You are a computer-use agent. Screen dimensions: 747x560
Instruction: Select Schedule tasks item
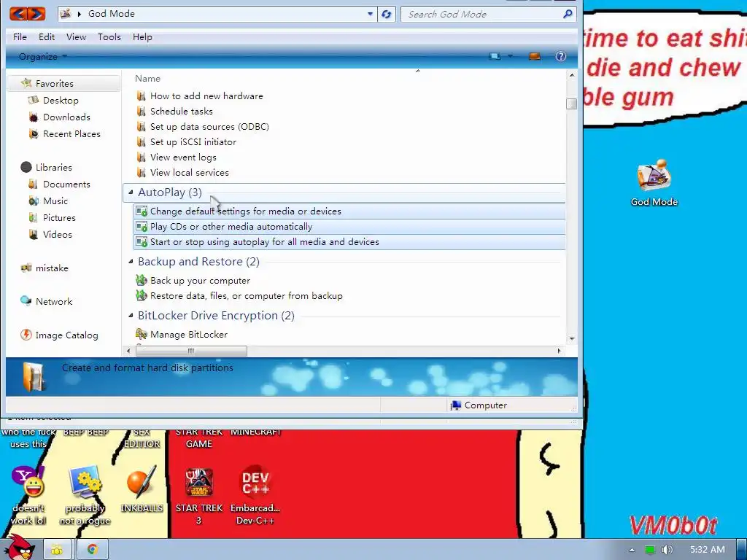(x=181, y=111)
